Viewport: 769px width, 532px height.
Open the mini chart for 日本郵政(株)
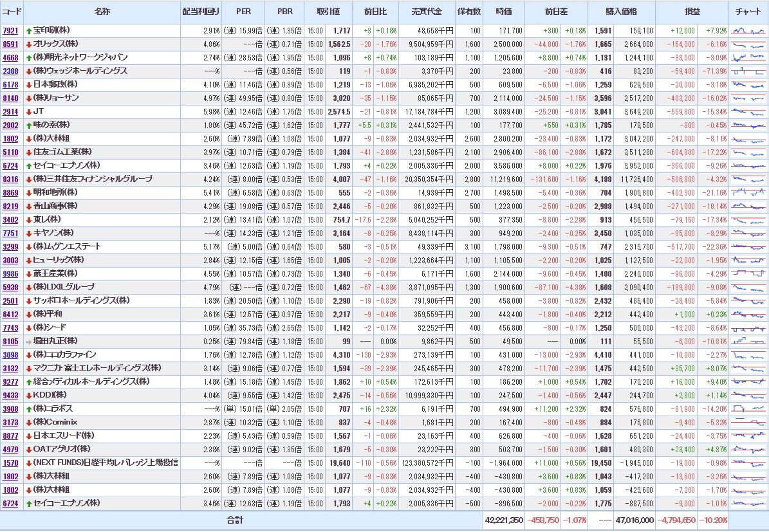(748, 85)
